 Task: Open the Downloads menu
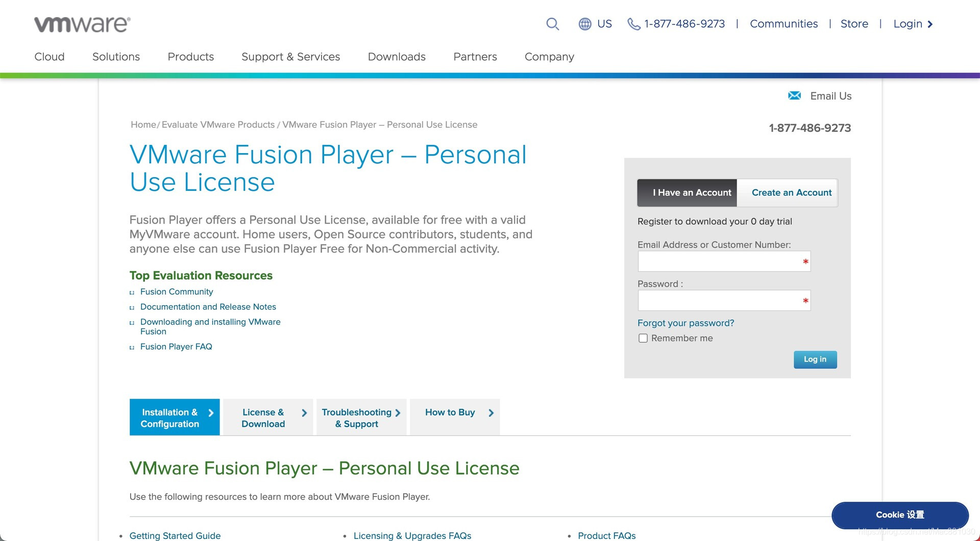coord(397,57)
